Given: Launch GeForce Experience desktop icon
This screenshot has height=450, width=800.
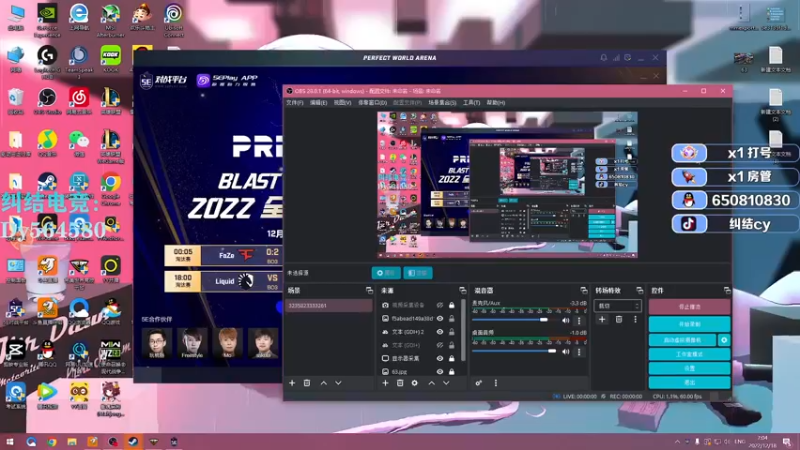Looking at the screenshot, I should [47, 20].
